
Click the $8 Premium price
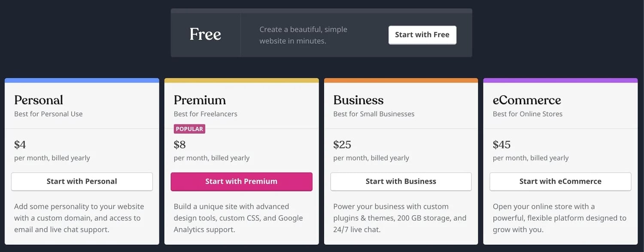pos(180,144)
